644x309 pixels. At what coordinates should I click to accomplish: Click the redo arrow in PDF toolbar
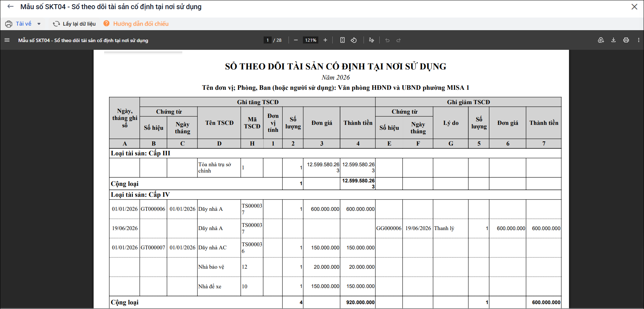399,40
